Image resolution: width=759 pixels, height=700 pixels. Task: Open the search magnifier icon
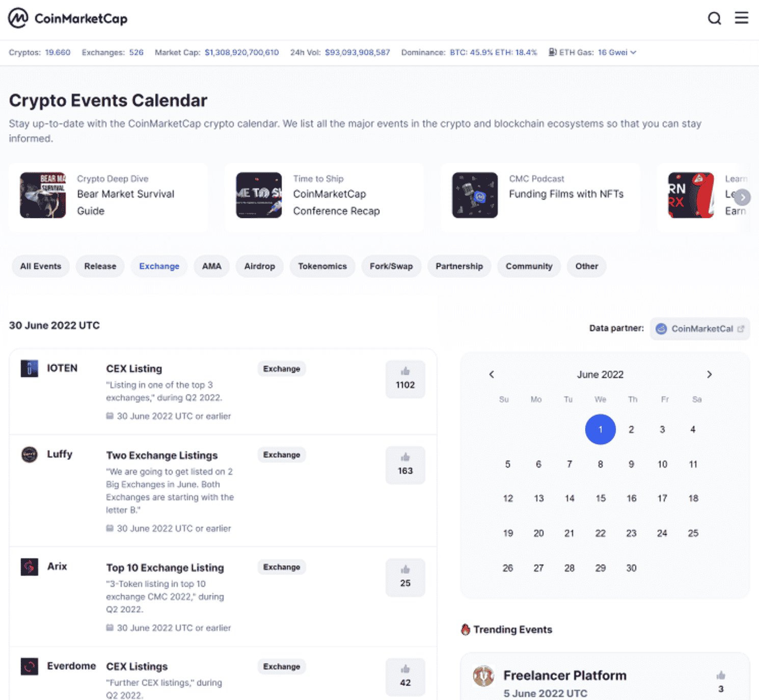[x=714, y=18]
